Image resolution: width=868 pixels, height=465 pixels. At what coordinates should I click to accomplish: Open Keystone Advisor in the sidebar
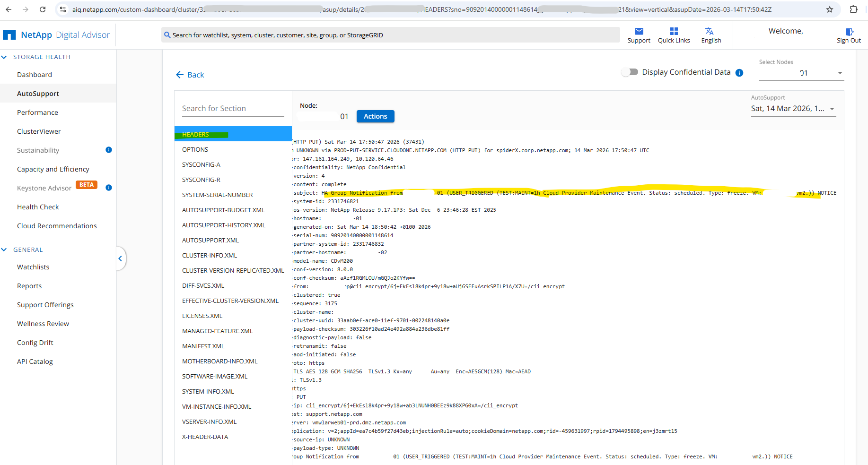tap(44, 188)
